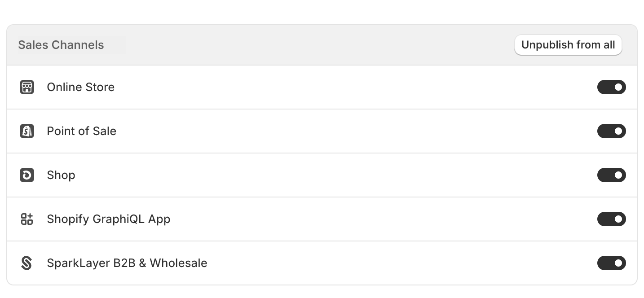Click the Shop channel icon
Screen dimensions: 644x298
tap(27, 175)
